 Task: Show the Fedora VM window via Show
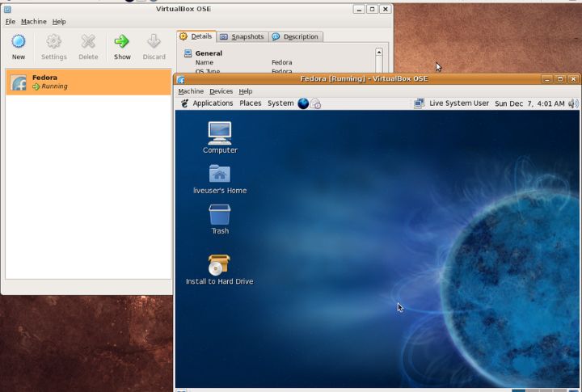(x=122, y=47)
